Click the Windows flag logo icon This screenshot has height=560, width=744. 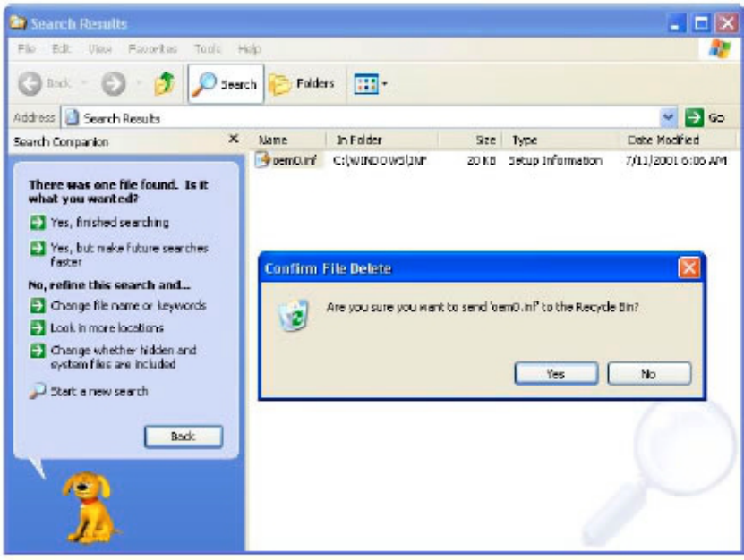coord(720,49)
